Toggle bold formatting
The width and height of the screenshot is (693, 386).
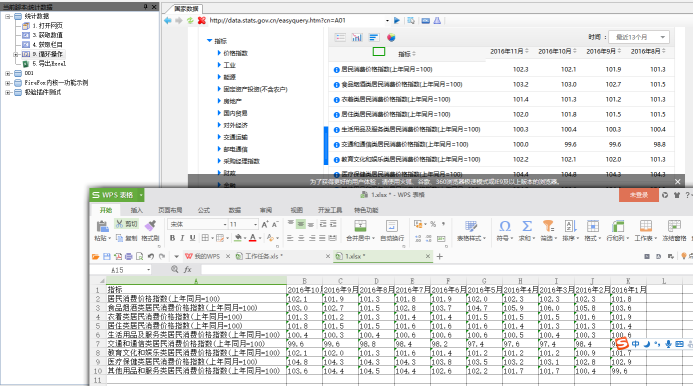click(172, 238)
